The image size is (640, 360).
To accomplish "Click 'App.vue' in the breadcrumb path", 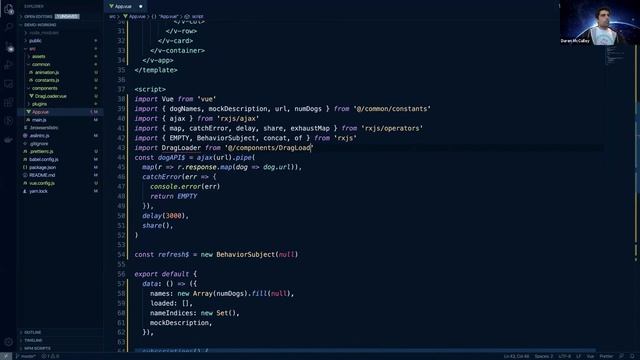I will click(137, 17).
